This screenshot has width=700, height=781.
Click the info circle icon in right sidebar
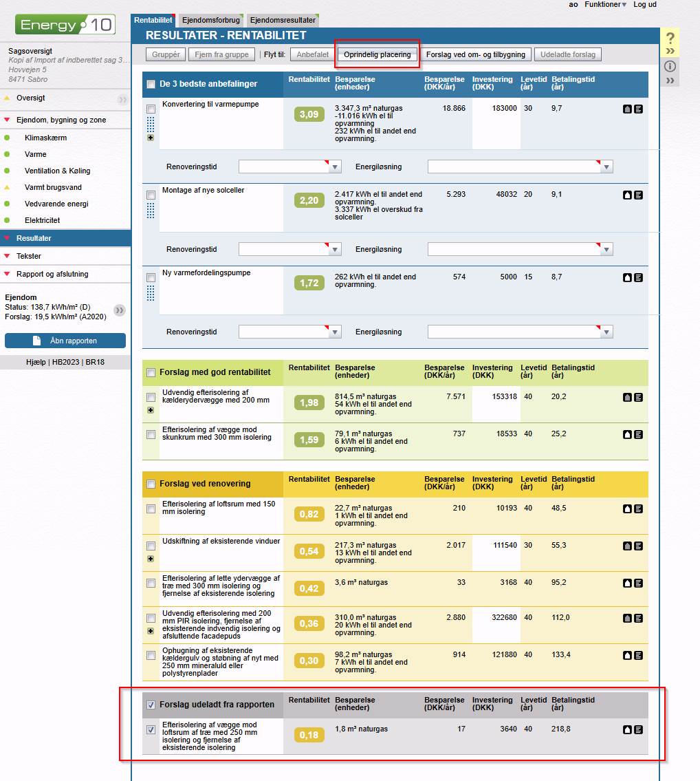(x=670, y=67)
